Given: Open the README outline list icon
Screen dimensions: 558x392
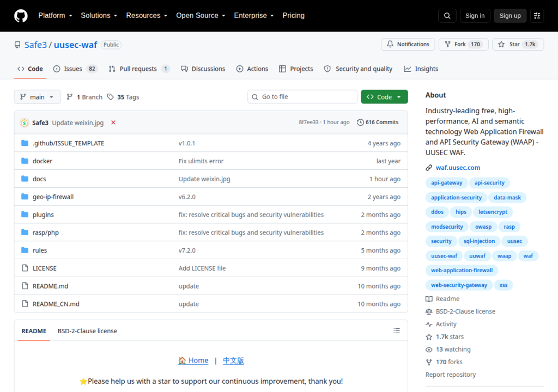Looking at the screenshot, I should click(x=397, y=331).
